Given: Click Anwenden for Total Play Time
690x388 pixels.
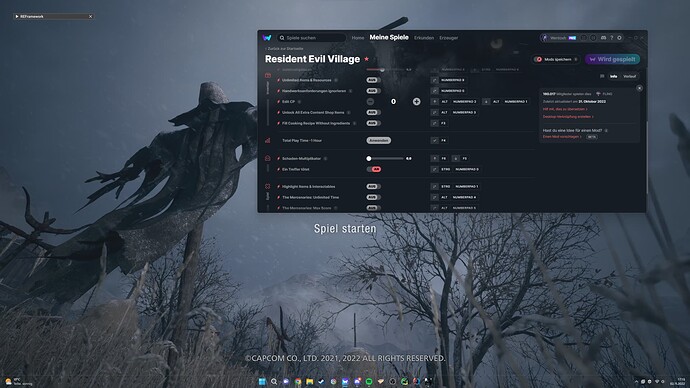Looking at the screenshot, I should 378,140.
